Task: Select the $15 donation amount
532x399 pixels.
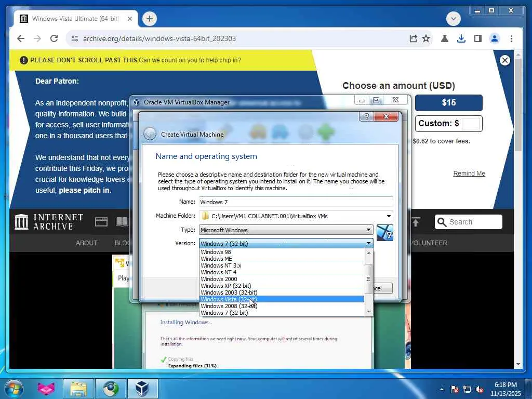Action: point(448,103)
